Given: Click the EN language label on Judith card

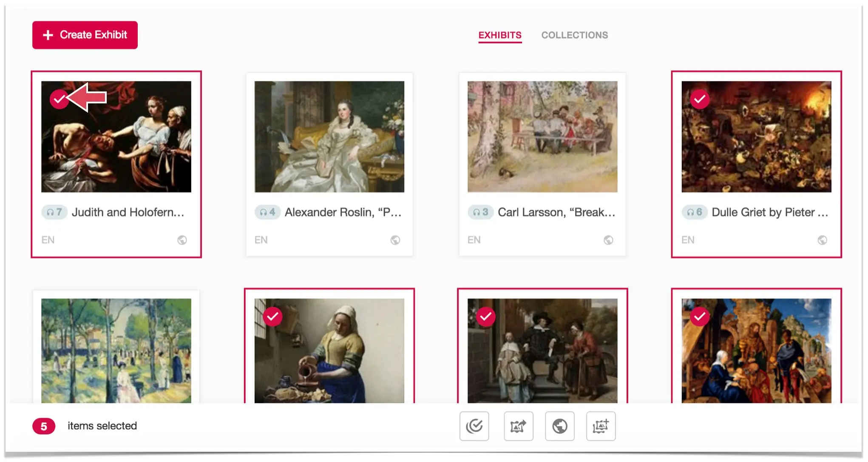Looking at the screenshot, I should click(x=48, y=240).
